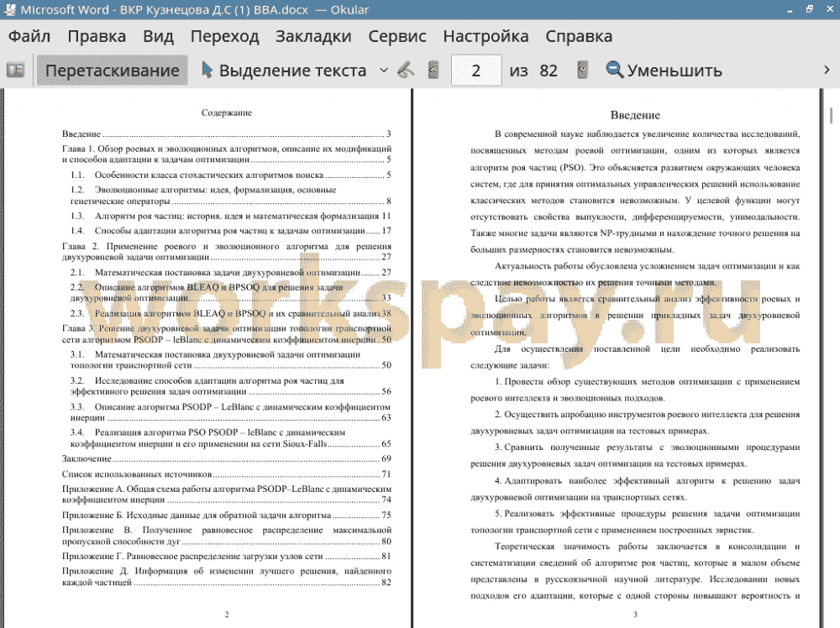
Task: Click "Список использованных источников" entry
Action: [227, 474]
